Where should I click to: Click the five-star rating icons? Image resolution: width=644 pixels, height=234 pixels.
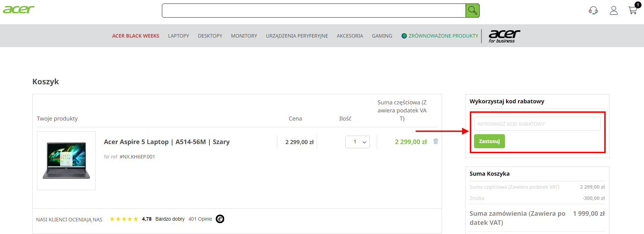[124, 219]
